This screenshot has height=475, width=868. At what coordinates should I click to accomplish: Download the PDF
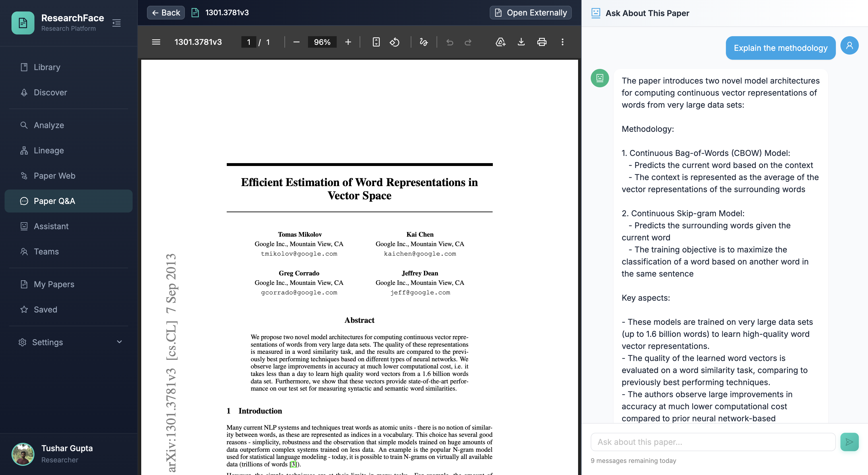[x=521, y=42]
